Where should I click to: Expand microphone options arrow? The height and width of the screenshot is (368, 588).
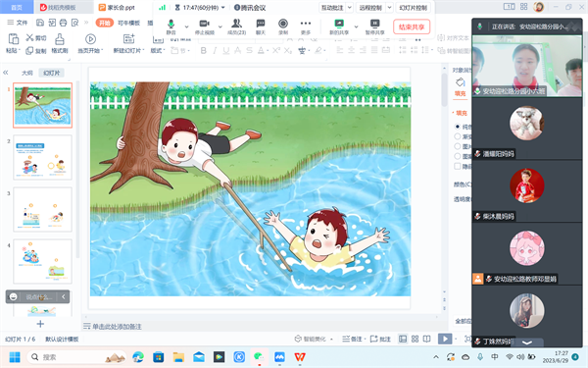pyautogui.click(x=186, y=26)
